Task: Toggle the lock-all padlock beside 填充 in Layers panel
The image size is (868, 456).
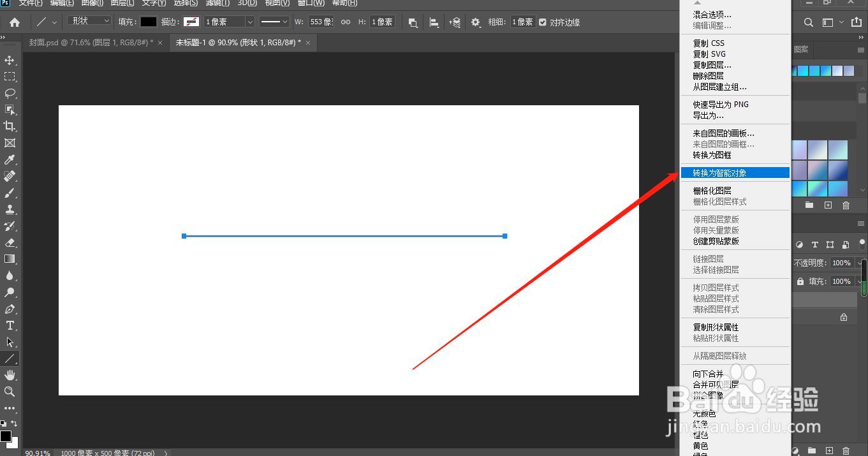Action: click(x=800, y=281)
